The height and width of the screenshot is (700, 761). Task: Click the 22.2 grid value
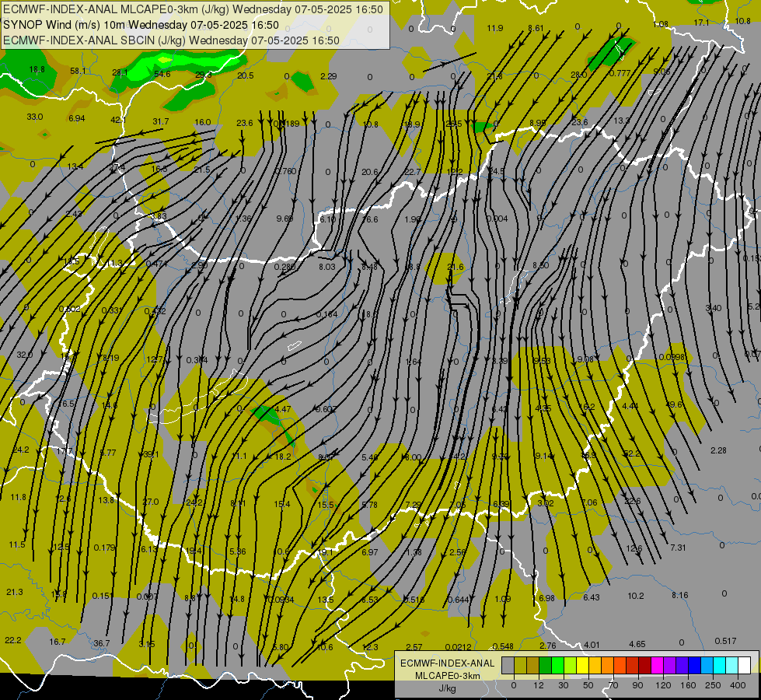[13, 640]
